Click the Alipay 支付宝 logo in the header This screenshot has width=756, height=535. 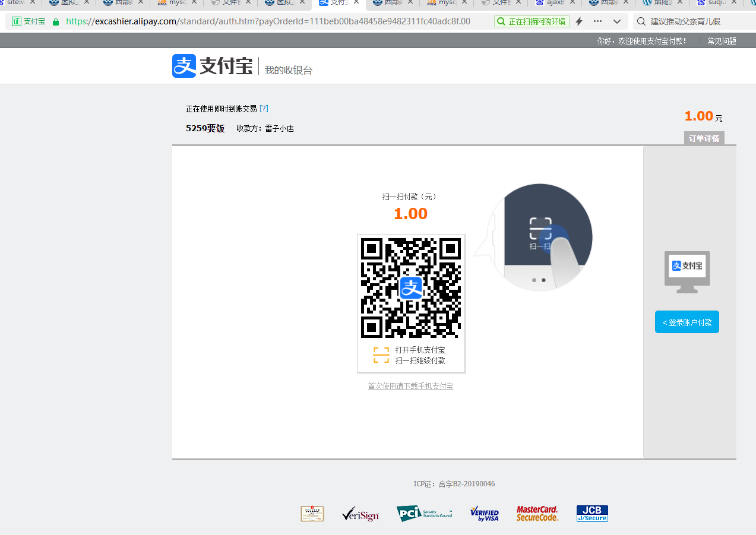[x=213, y=66]
